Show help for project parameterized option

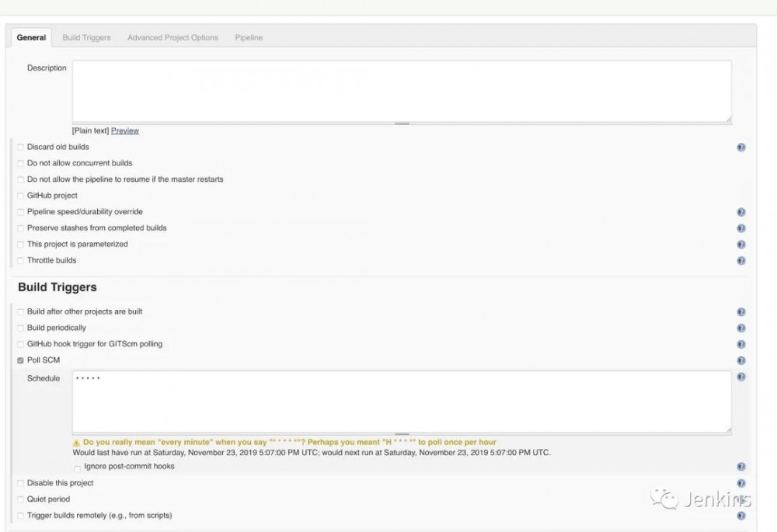741,245
